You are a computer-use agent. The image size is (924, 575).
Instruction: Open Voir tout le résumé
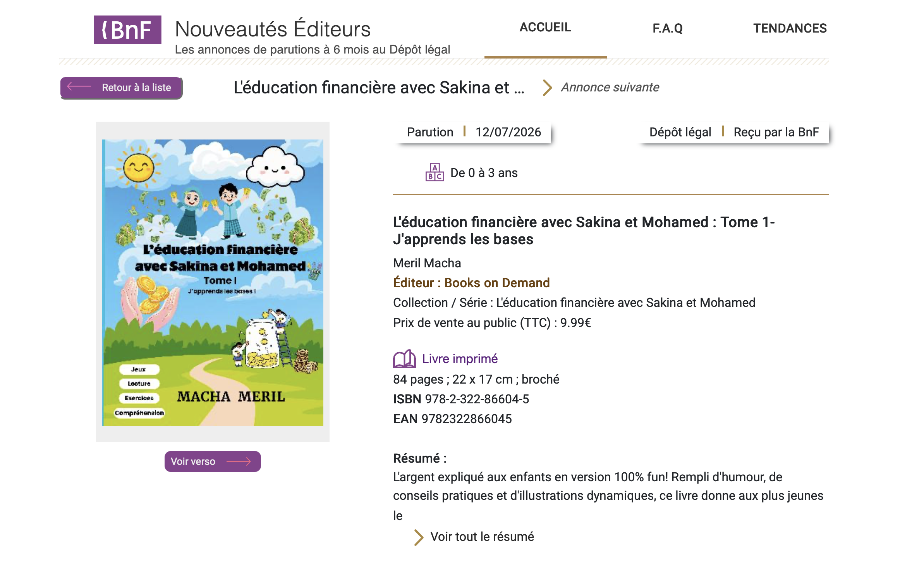pyautogui.click(x=482, y=537)
